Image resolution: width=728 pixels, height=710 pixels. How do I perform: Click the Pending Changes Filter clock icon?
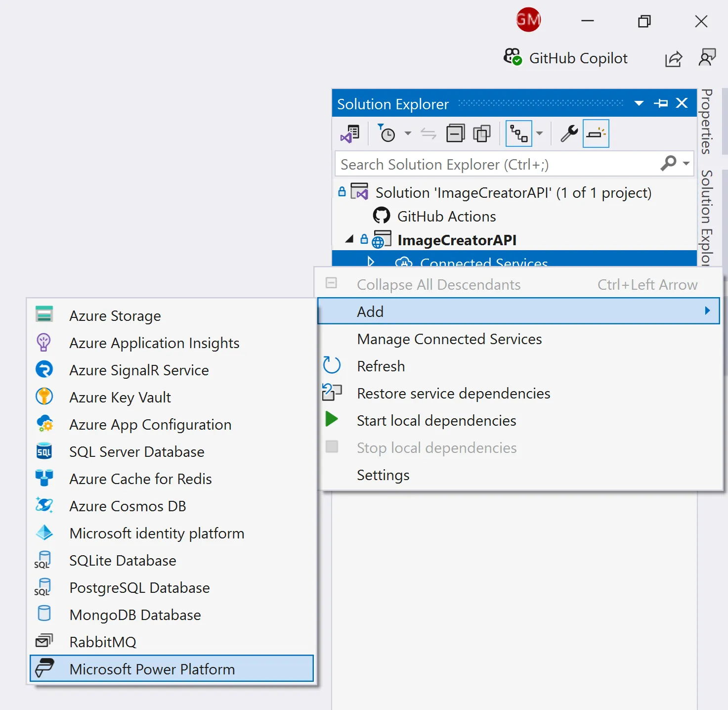[386, 133]
